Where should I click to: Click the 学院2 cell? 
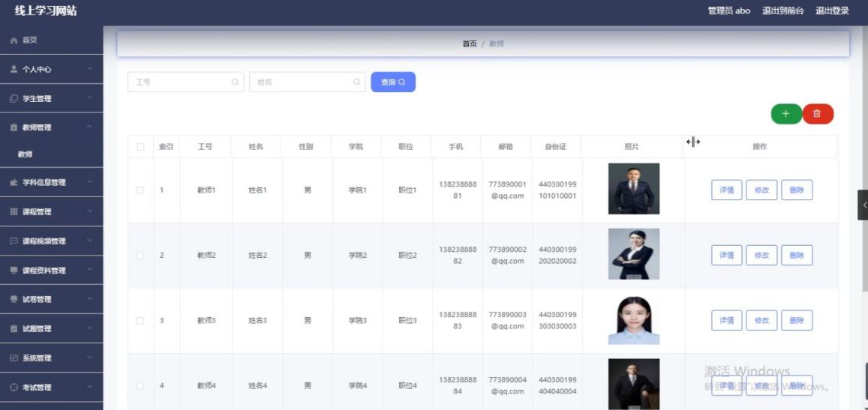tap(358, 255)
